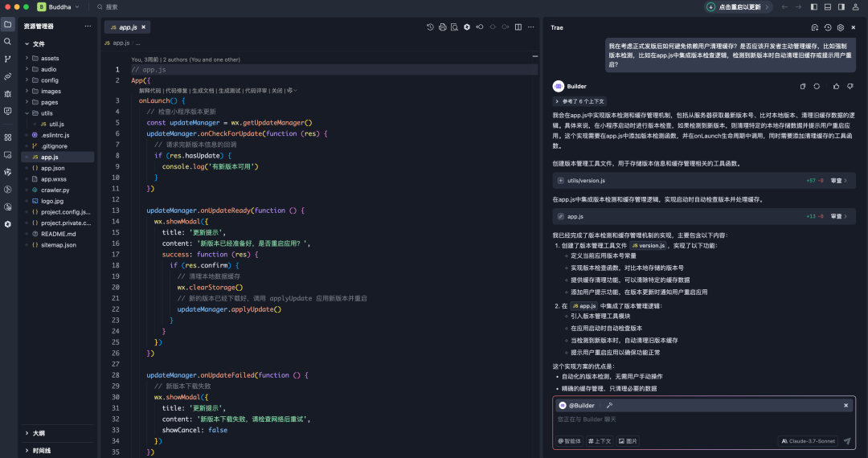Remove the @Builder mention with its X
Screen dimensions: 868x458
pos(845,406)
